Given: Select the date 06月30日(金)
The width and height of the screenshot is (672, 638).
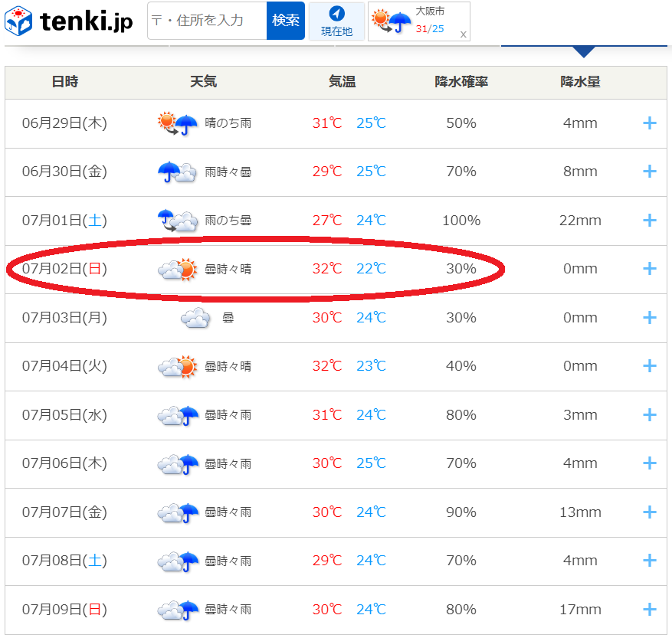Looking at the screenshot, I should tap(64, 172).
